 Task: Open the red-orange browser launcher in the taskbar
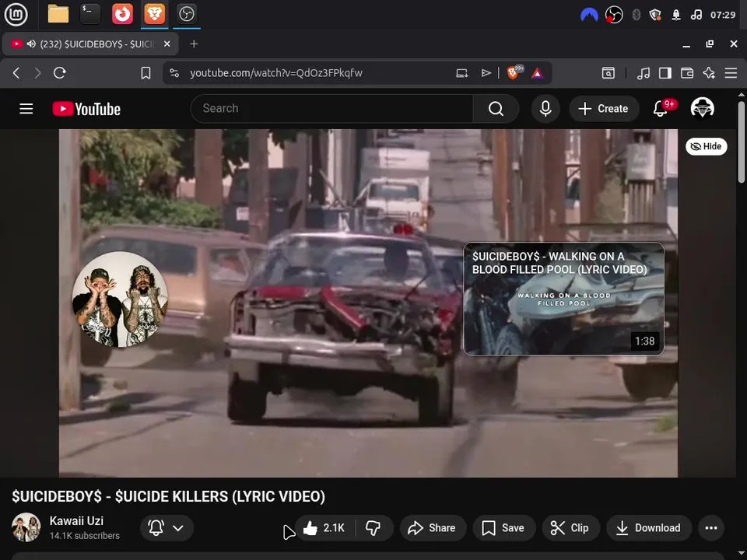tap(122, 14)
